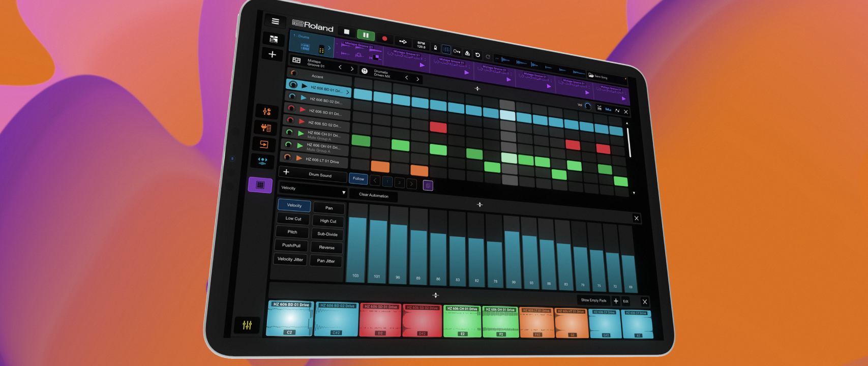Select the Pitch automation parameter
The width and height of the screenshot is (868, 366).
point(292,232)
